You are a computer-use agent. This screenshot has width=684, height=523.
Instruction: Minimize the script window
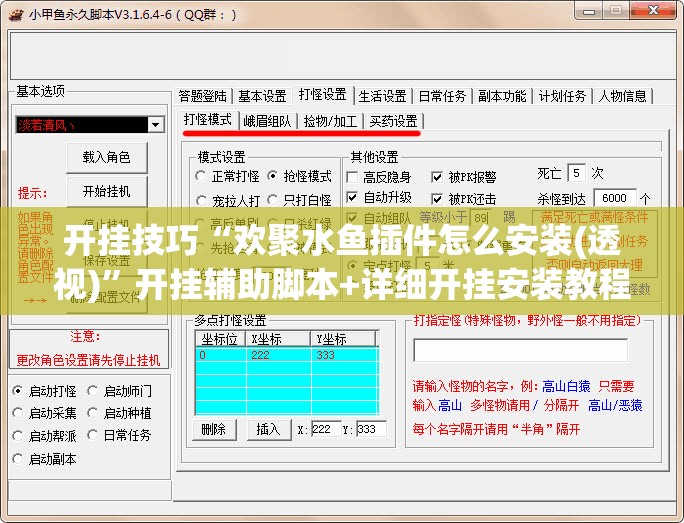588,11
